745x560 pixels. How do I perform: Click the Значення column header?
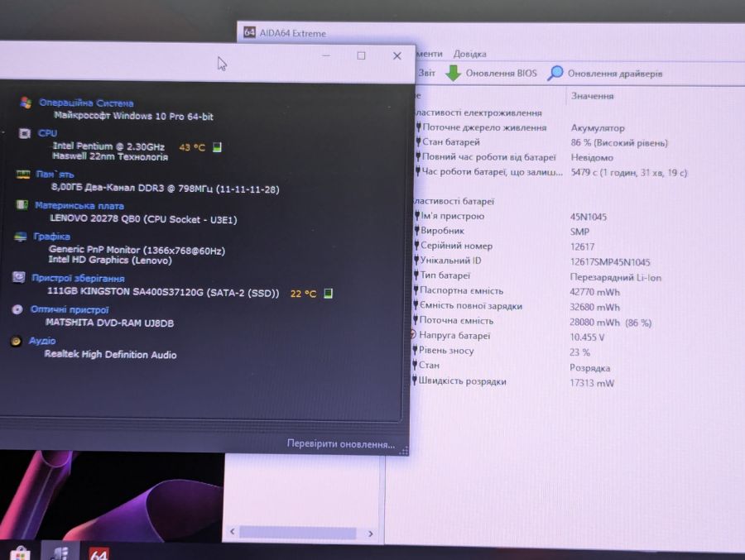coord(592,95)
